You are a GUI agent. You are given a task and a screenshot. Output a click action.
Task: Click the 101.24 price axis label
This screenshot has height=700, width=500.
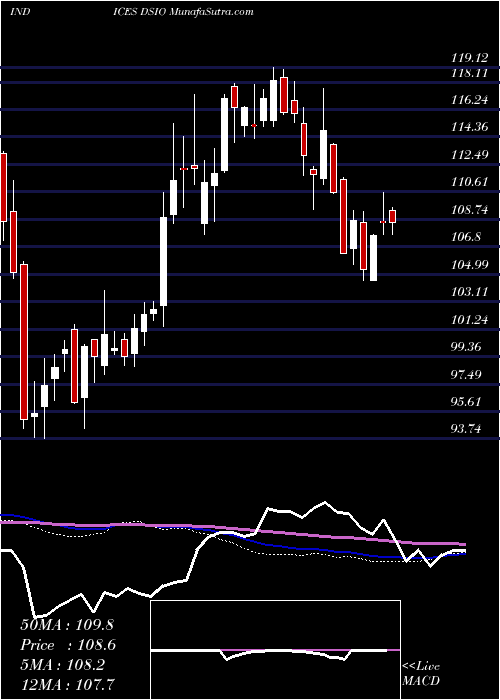(469, 320)
